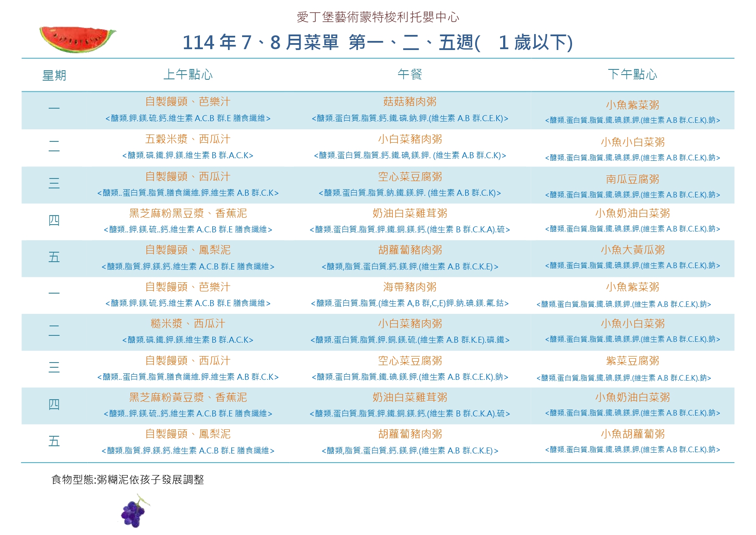The height and width of the screenshot is (535, 756).
Task: Click the column header 上午點心
Action: click(x=188, y=75)
